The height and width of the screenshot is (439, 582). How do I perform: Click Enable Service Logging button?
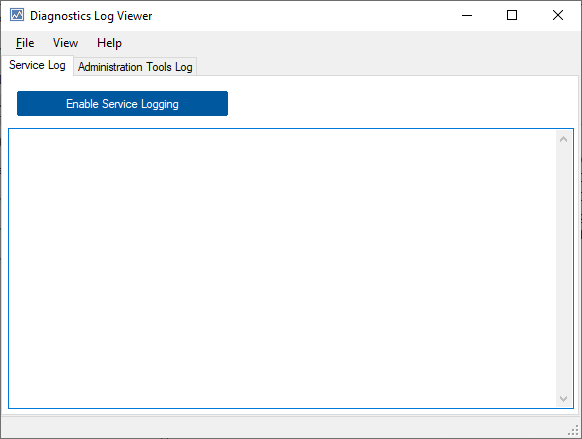tap(122, 104)
